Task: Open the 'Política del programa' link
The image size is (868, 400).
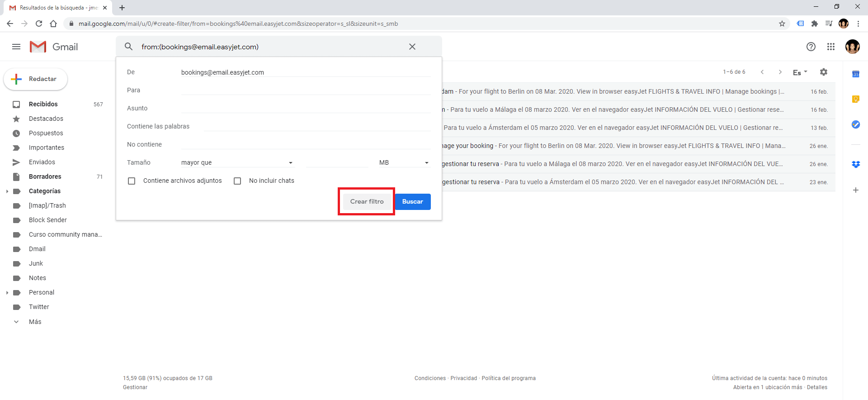Action: point(509,378)
